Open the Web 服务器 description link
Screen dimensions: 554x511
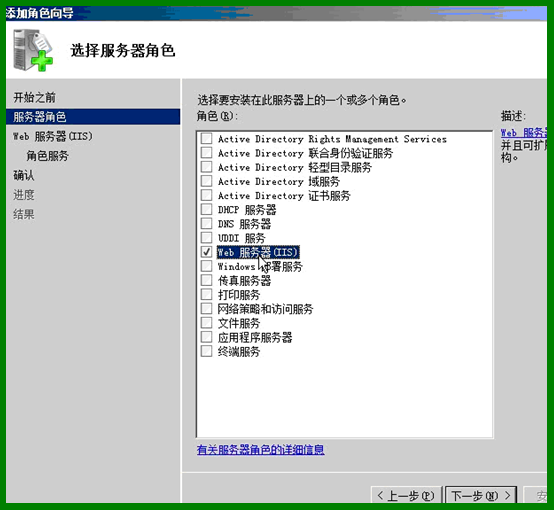524,133
